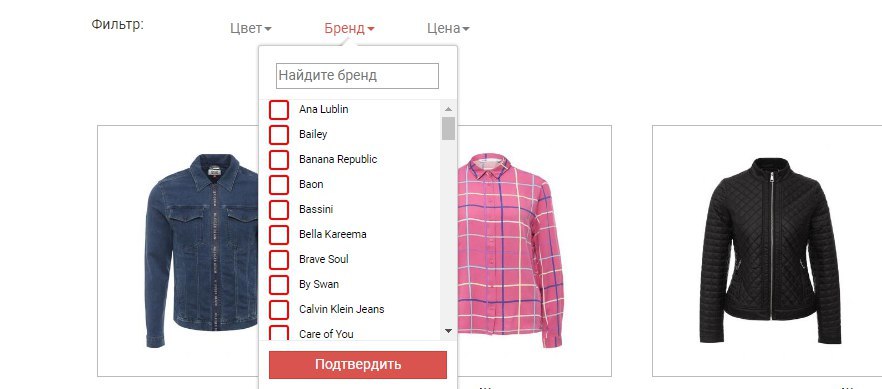This screenshot has width=882, height=389.
Task: Open the blue denim jacket product
Action: [178, 251]
